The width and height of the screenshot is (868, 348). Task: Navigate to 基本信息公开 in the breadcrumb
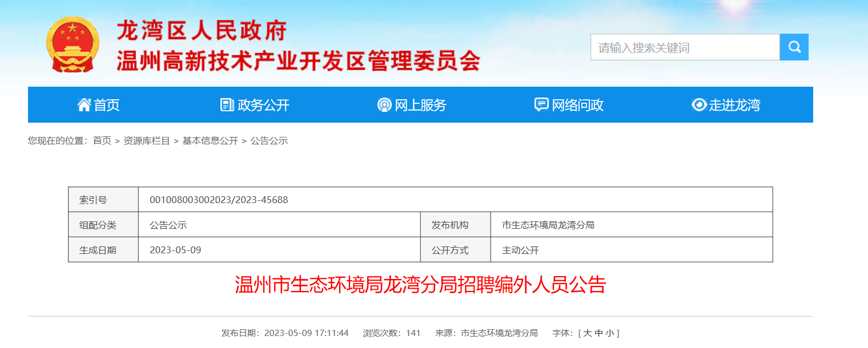pyautogui.click(x=210, y=141)
